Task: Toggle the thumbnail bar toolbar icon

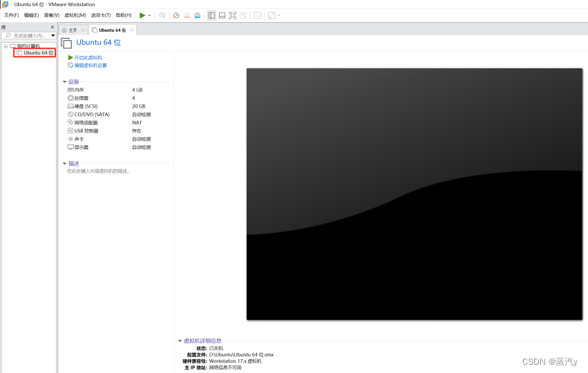Action: click(222, 15)
